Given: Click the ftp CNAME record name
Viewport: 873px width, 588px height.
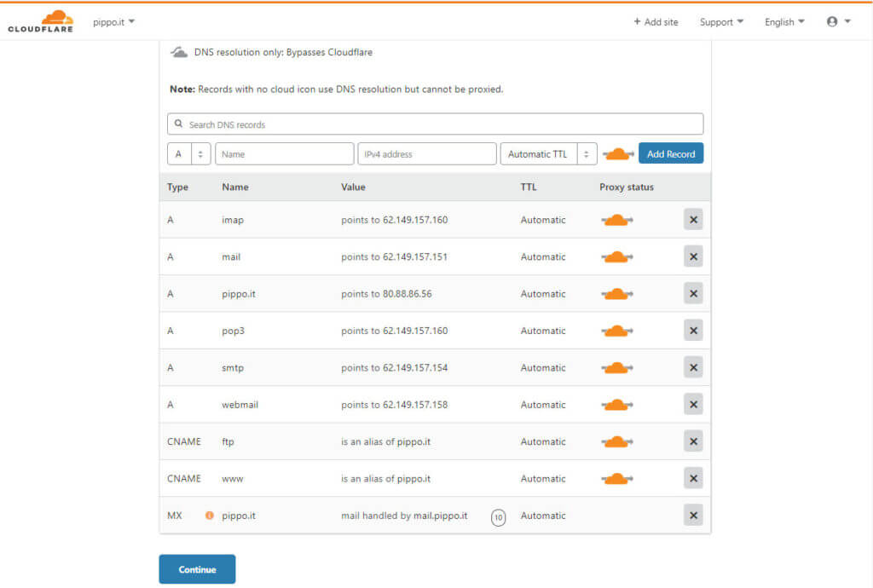Looking at the screenshot, I should (228, 441).
